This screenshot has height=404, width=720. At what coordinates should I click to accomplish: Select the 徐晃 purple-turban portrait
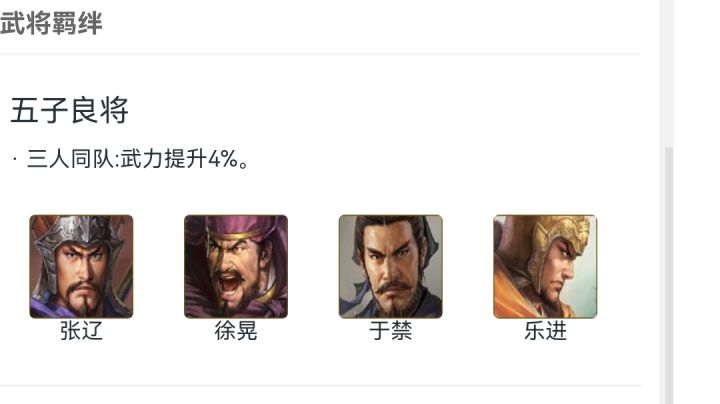point(236,266)
